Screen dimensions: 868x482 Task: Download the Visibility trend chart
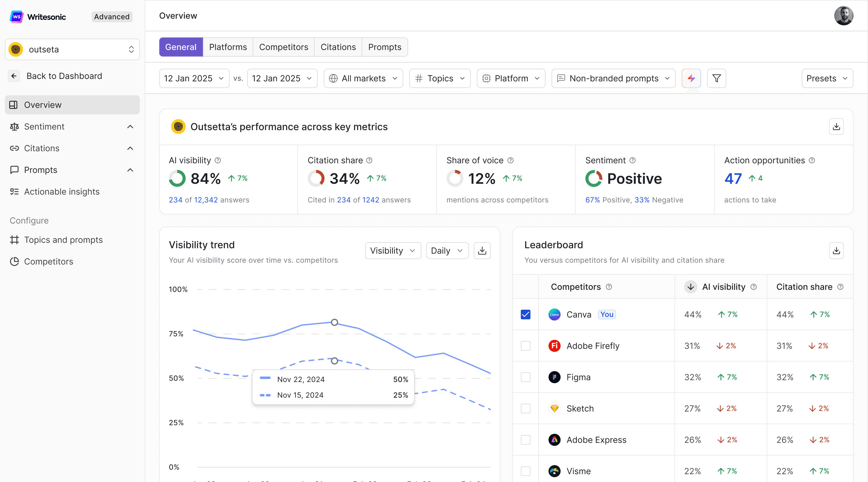(482, 251)
